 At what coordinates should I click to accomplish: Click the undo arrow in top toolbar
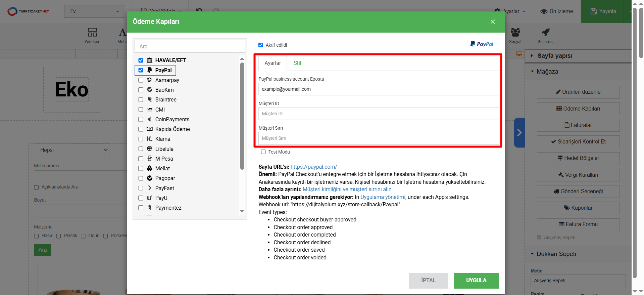point(199,11)
